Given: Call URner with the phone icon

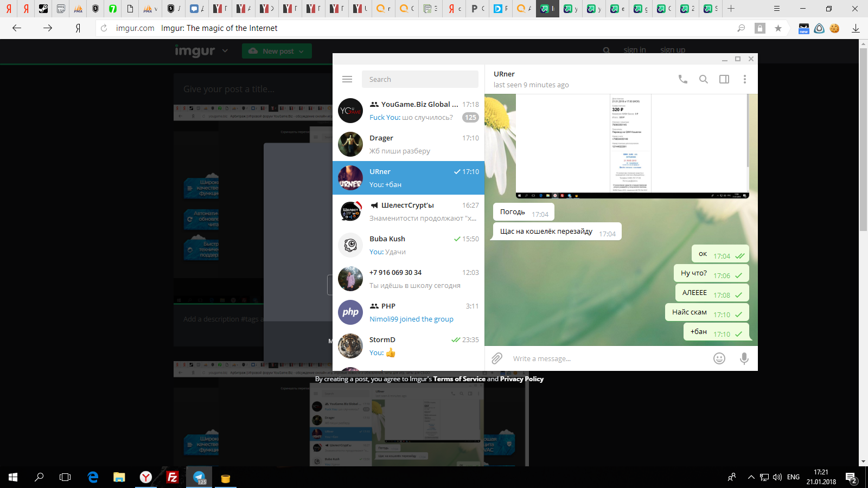Looking at the screenshot, I should (683, 79).
